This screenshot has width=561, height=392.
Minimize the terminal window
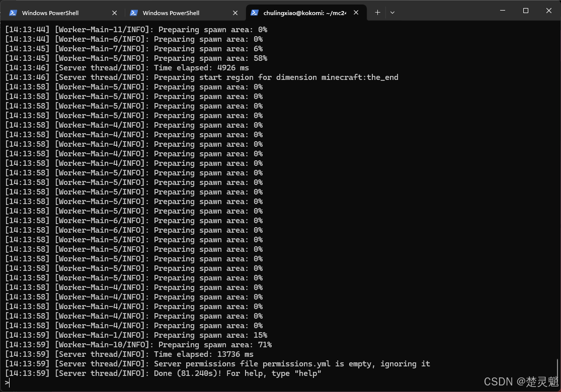tap(503, 11)
